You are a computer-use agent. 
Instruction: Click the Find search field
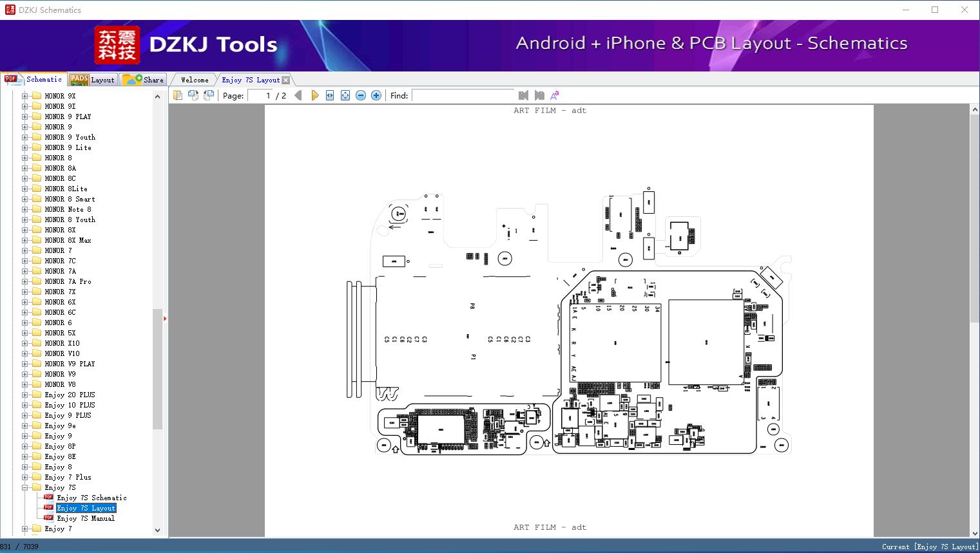(463, 95)
